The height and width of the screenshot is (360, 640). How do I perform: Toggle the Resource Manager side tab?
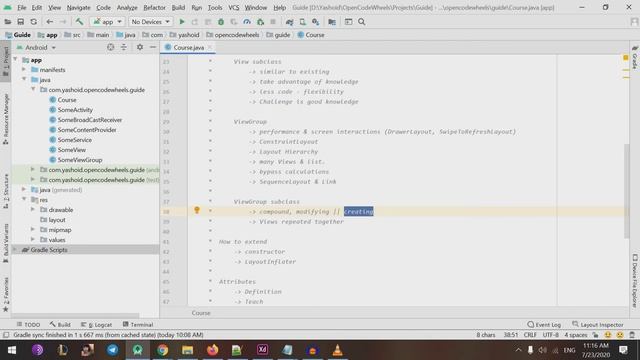pos(6,119)
